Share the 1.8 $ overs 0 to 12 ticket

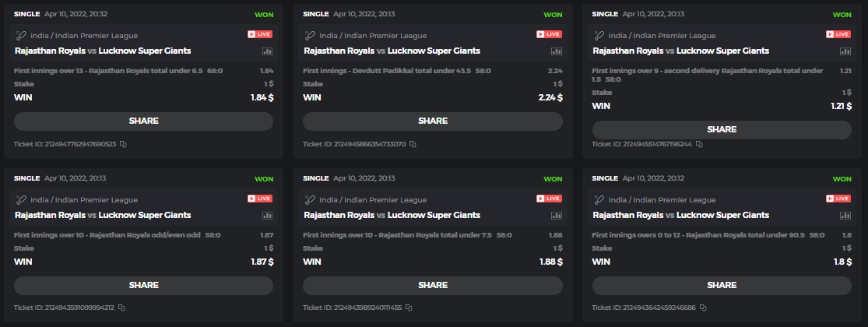(722, 286)
